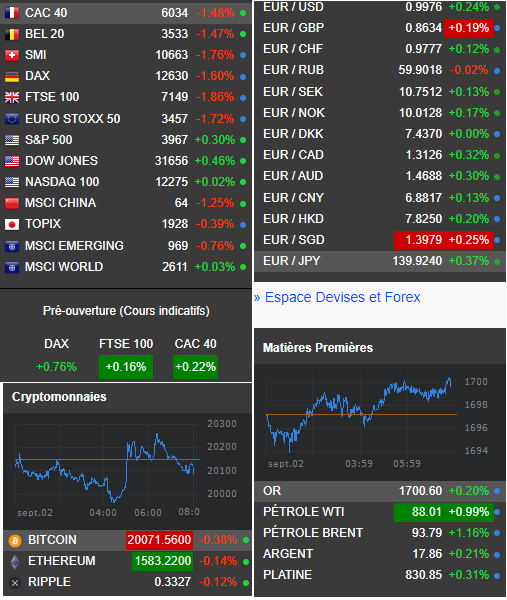Click the Chinese flag icon beside MSCI CHINA
This screenshot has height=600, width=507.
[x=12, y=203]
